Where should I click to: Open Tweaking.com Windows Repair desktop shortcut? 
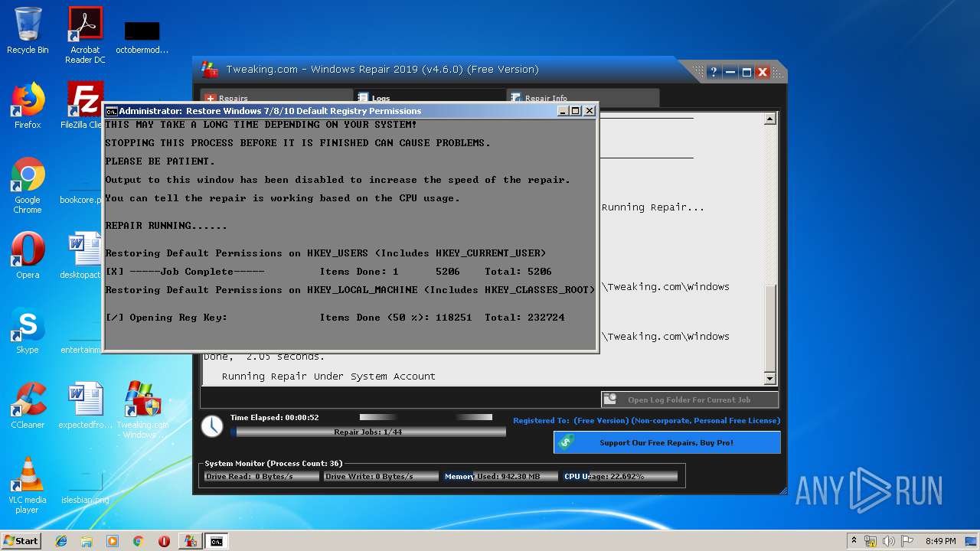(142, 410)
